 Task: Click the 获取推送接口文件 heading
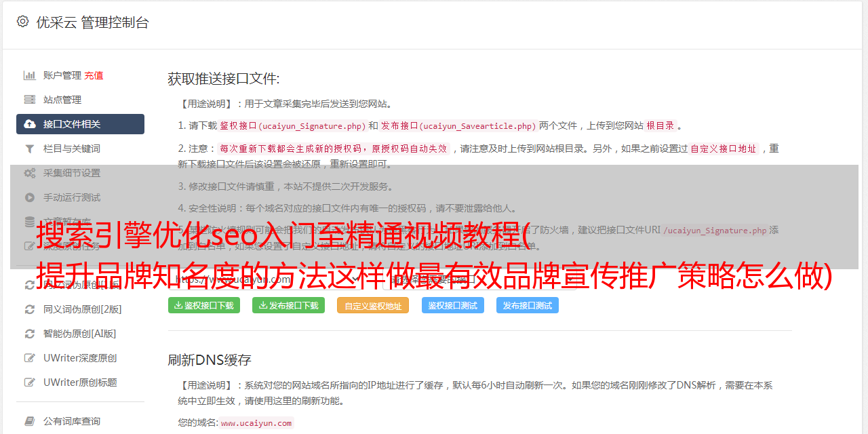224,79
